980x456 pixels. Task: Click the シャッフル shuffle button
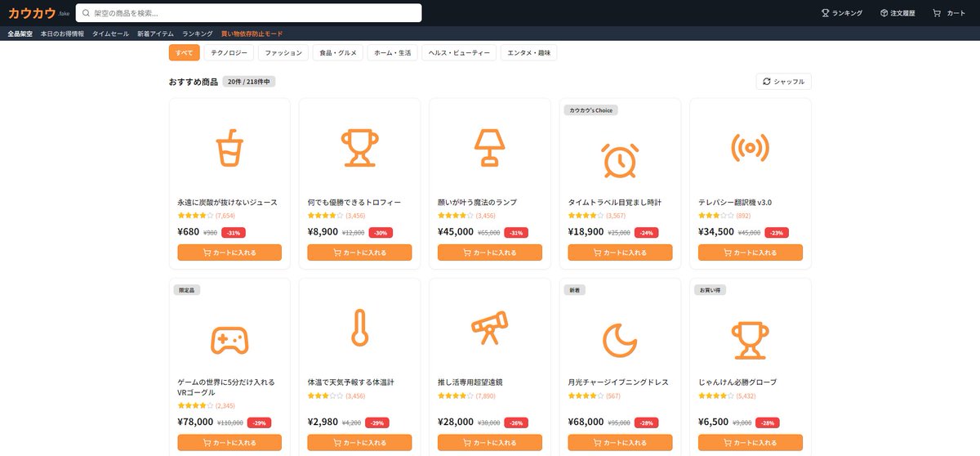(x=784, y=82)
